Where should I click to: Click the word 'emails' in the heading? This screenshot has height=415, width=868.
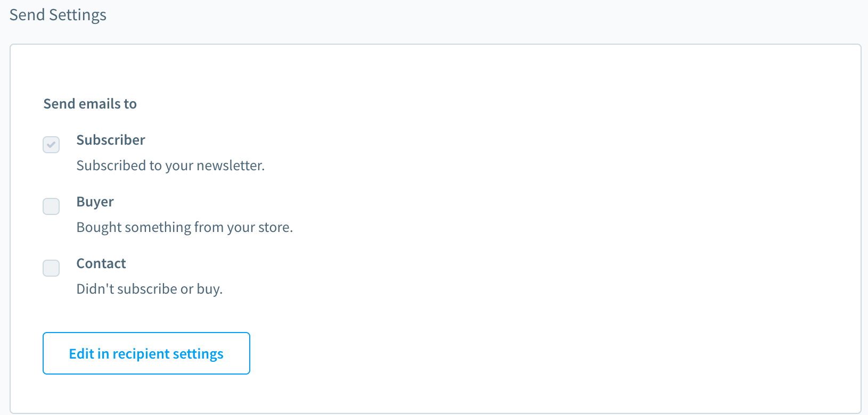[x=100, y=104]
